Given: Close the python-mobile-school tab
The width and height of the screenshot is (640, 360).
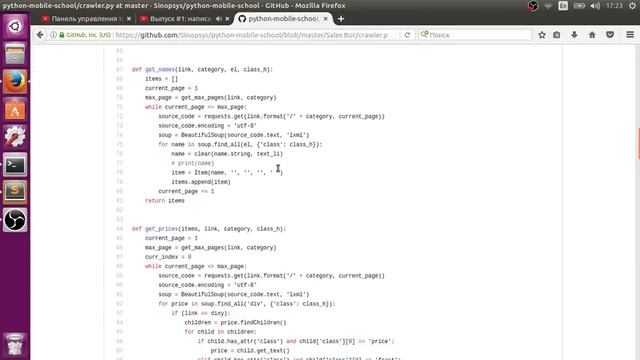Looking at the screenshot, I should (326, 19).
